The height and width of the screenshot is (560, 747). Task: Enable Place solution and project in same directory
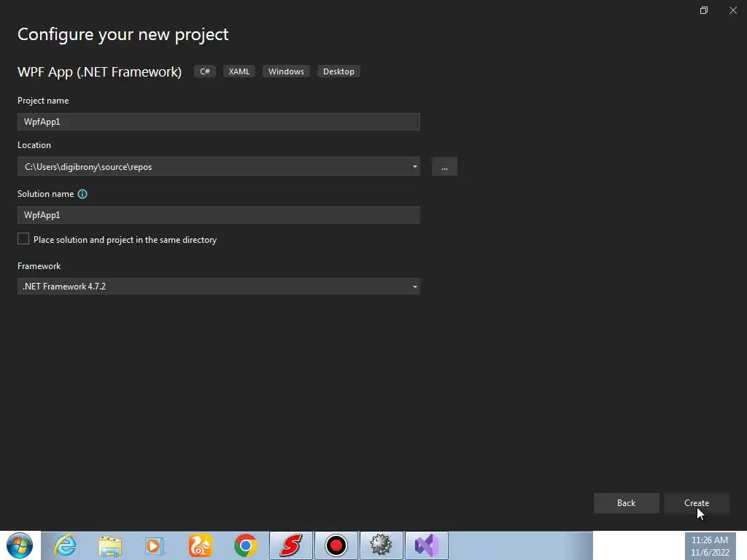coord(23,239)
